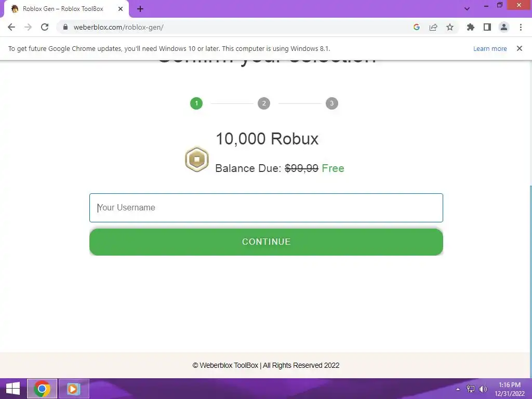The height and width of the screenshot is (399, 532).
Task: Open the tab search chevron dropdown
Action: pyautogui.click(x=467, y=9)
